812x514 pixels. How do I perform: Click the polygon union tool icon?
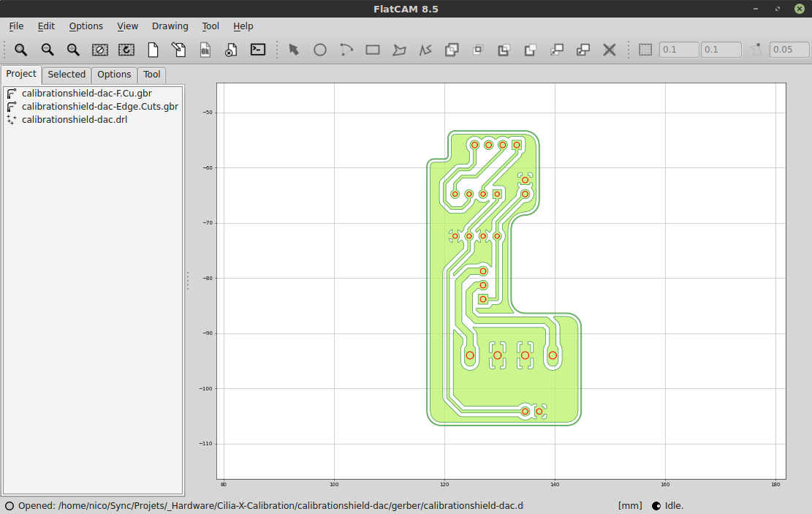point(452,50)
